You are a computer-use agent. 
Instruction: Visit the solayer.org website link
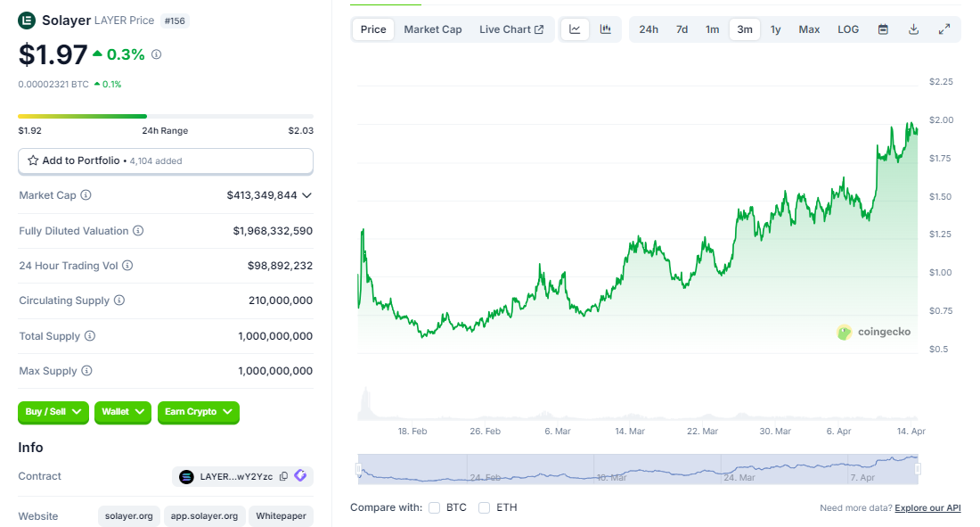pos(128,516)
